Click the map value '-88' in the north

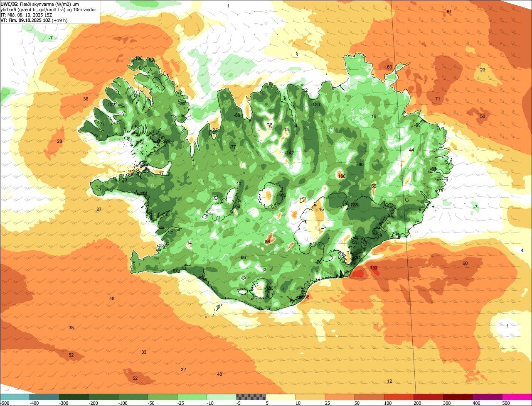[x=237, y=115]
